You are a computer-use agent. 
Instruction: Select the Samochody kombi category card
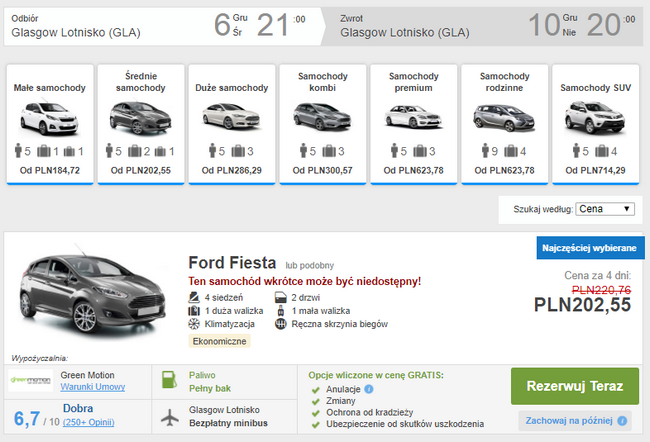coord(323,124)
